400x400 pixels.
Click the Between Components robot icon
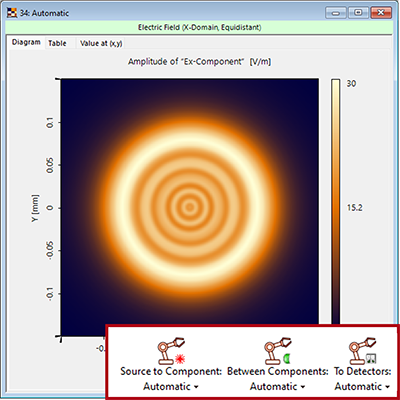(x=278, y=351)
